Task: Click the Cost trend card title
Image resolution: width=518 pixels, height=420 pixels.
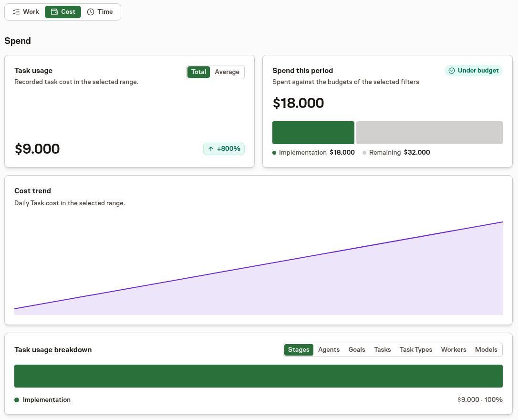Action: [33, 191]
